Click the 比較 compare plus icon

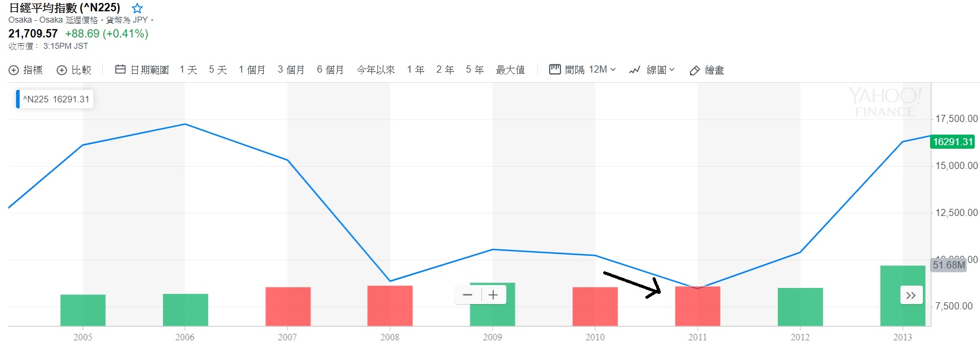click(62, 70)
